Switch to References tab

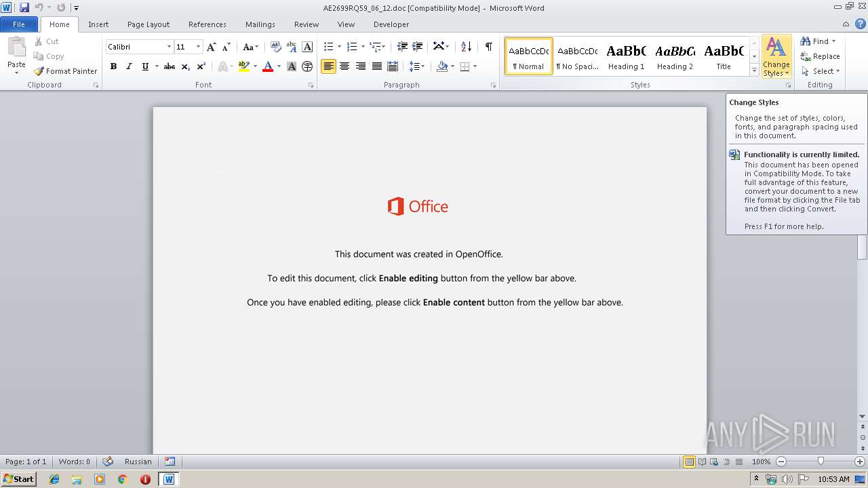coord(208,24)
